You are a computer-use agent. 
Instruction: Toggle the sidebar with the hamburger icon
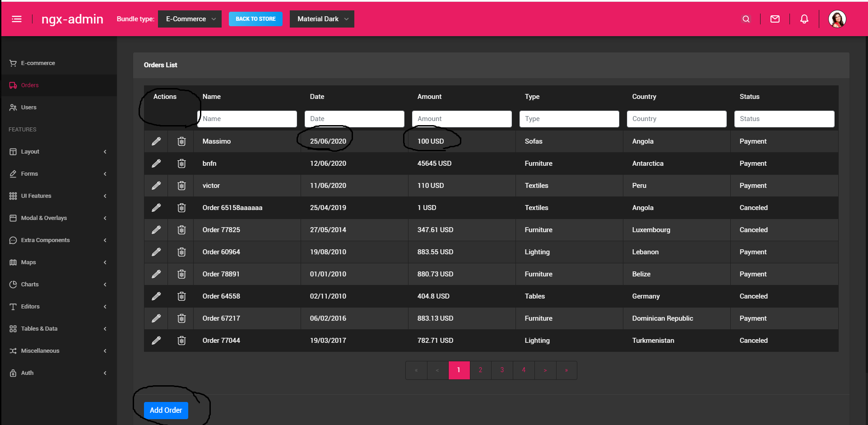[x=17, y=19]
